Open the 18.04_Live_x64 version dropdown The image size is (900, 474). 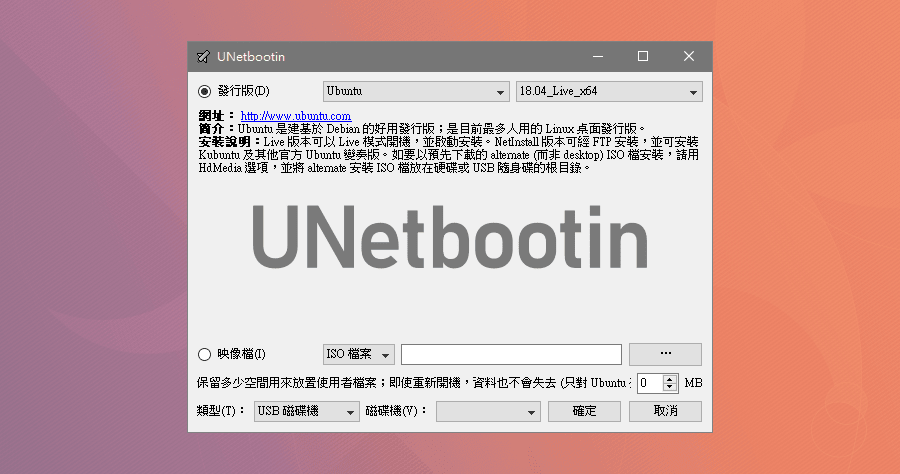(609, 91)
